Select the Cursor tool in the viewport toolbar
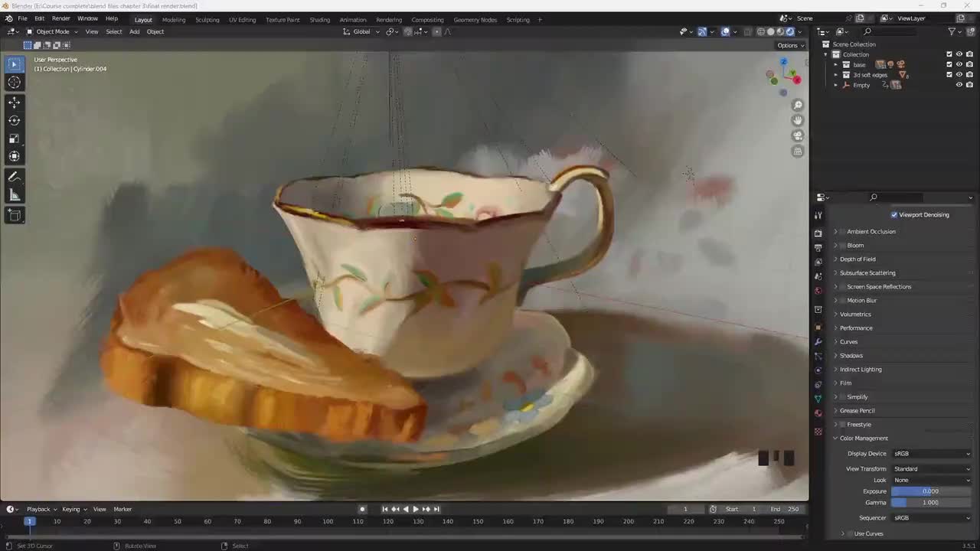 (x=14, y=82)
